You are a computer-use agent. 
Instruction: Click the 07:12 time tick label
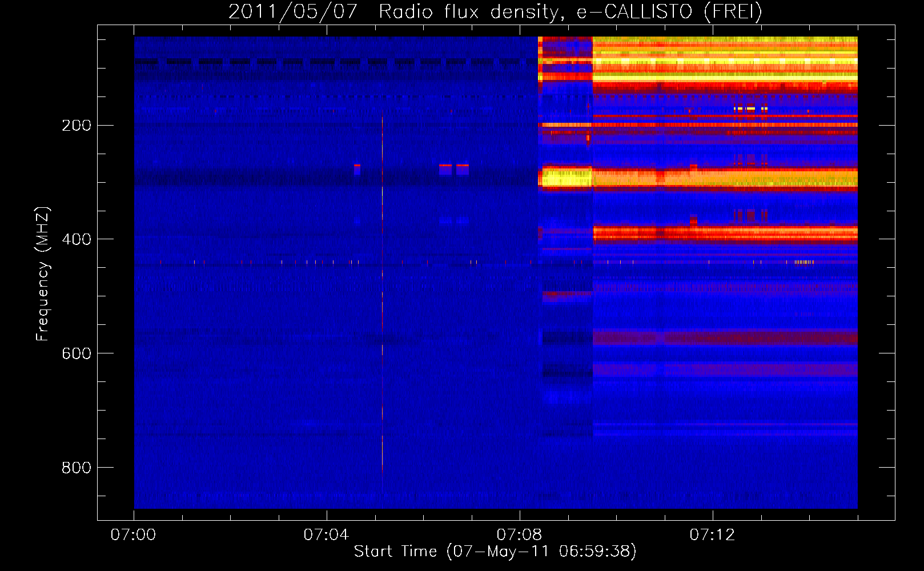click(712, 535)
